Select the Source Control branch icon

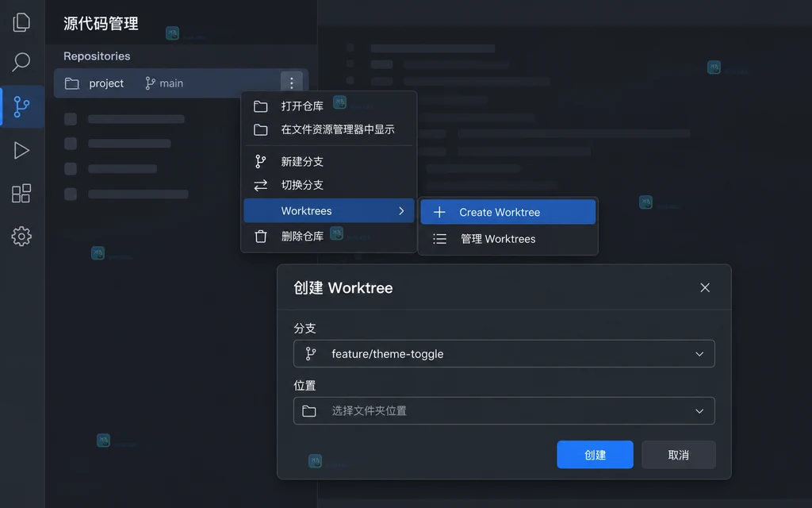click(x=21, y=107)
